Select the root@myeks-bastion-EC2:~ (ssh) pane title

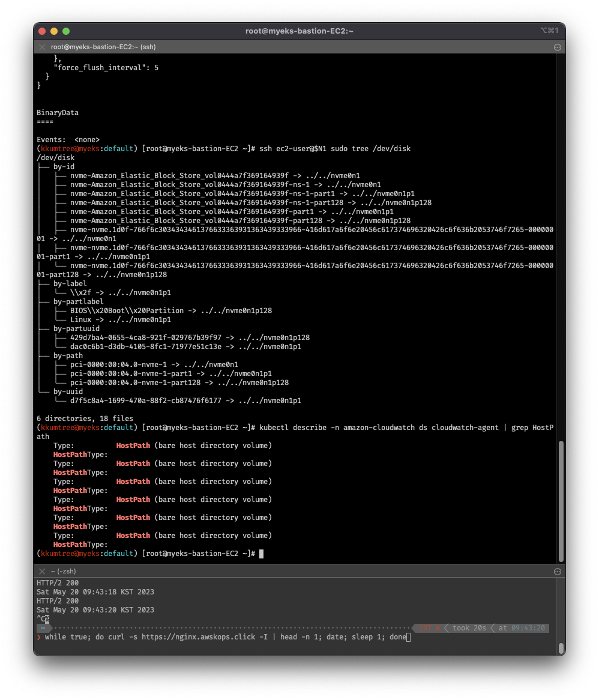coord(103,47)
